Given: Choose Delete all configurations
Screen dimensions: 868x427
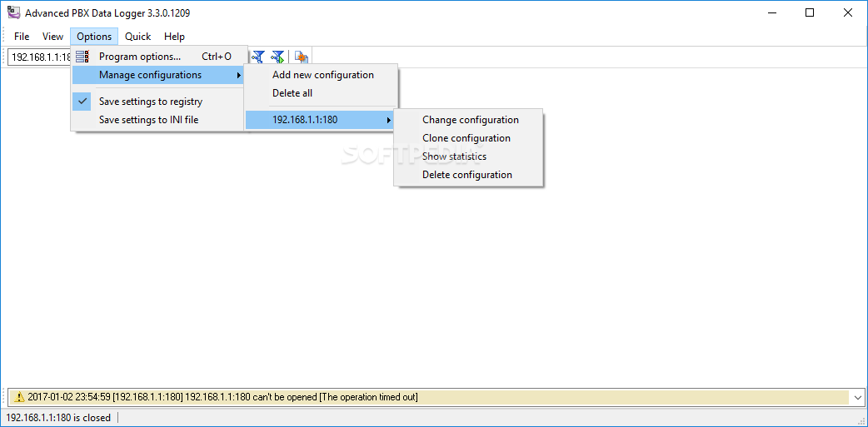Looking at the screenshot, I should click(322, 93).
